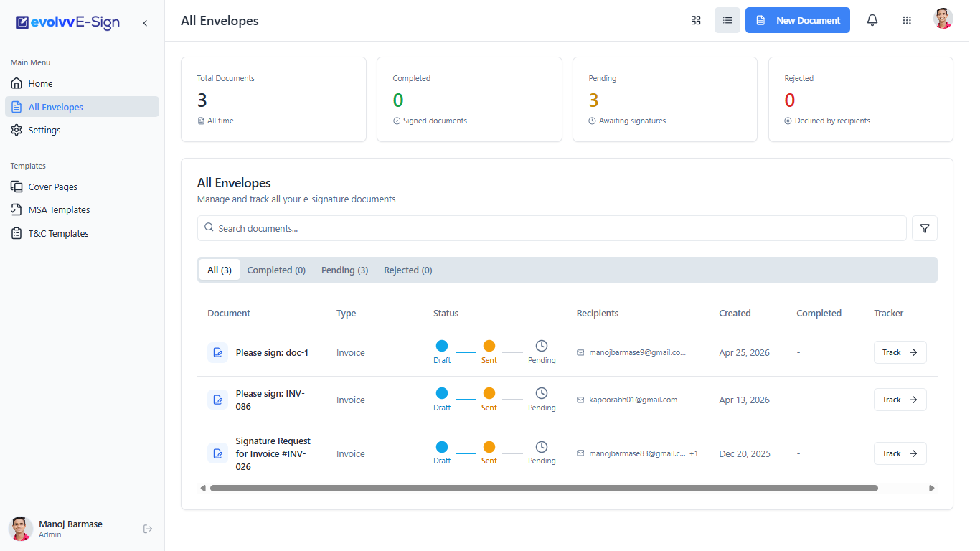Click the Draft status dot in INV-026 row
Viewport: 980px width, 551px height.
click(x=442, y=446)
